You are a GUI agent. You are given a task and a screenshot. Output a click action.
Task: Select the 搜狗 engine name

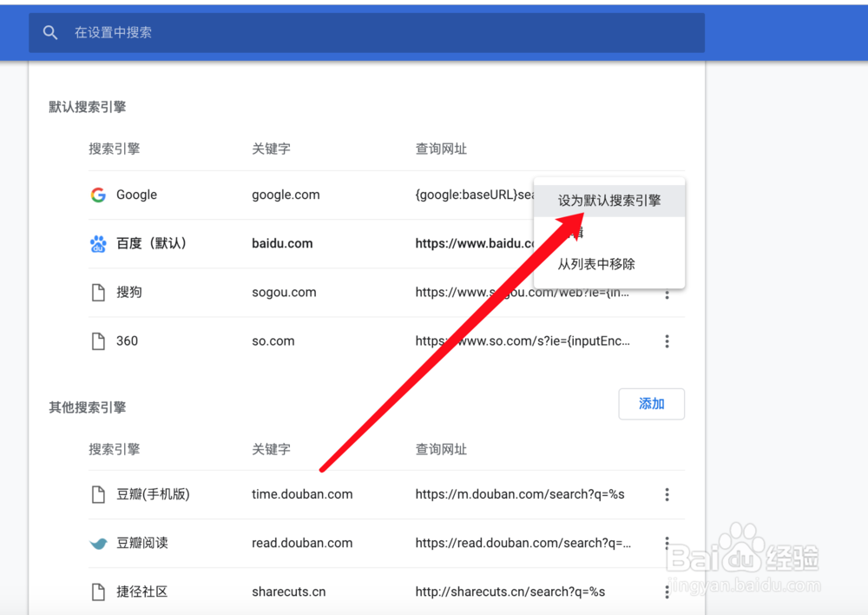(x=129, y=292)
